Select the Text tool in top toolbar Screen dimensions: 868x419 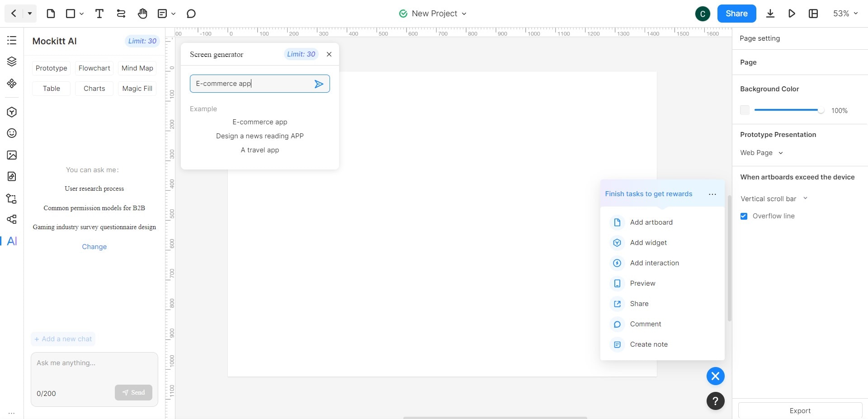(x=99, y=14)
